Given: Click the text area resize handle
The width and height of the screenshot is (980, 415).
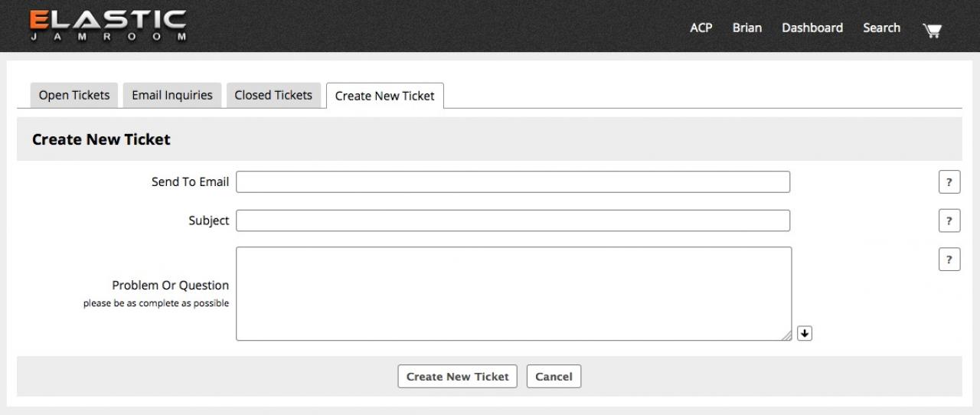Looking at the screenshot, I should point(786,335).
